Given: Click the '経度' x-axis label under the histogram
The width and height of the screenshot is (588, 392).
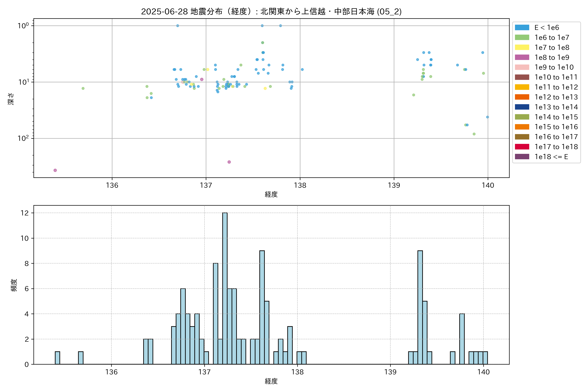Looking at the screenshot, I should pos(271,381).
